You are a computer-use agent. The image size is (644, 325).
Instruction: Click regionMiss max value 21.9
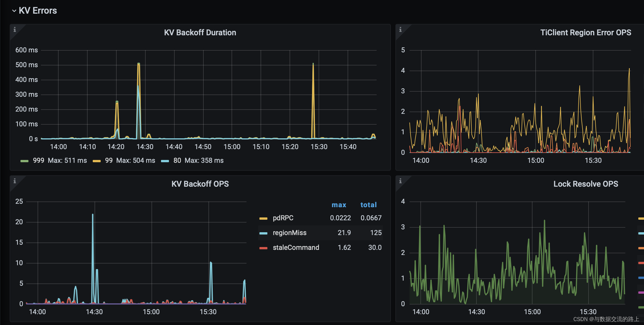[344, 233]
